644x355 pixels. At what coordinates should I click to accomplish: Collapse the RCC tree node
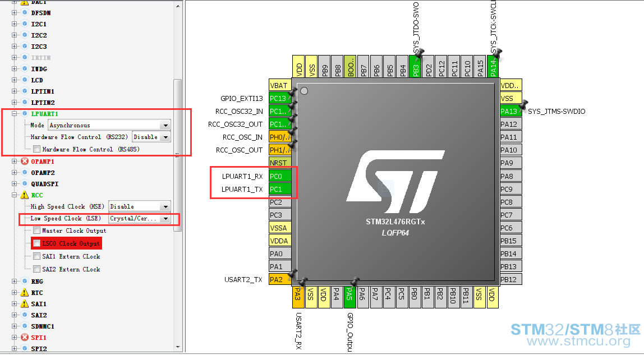(x=15, y=195)
